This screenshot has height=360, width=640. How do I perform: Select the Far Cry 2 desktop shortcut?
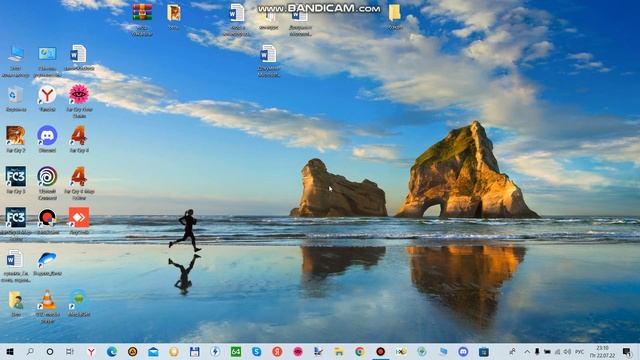(16, 136)
